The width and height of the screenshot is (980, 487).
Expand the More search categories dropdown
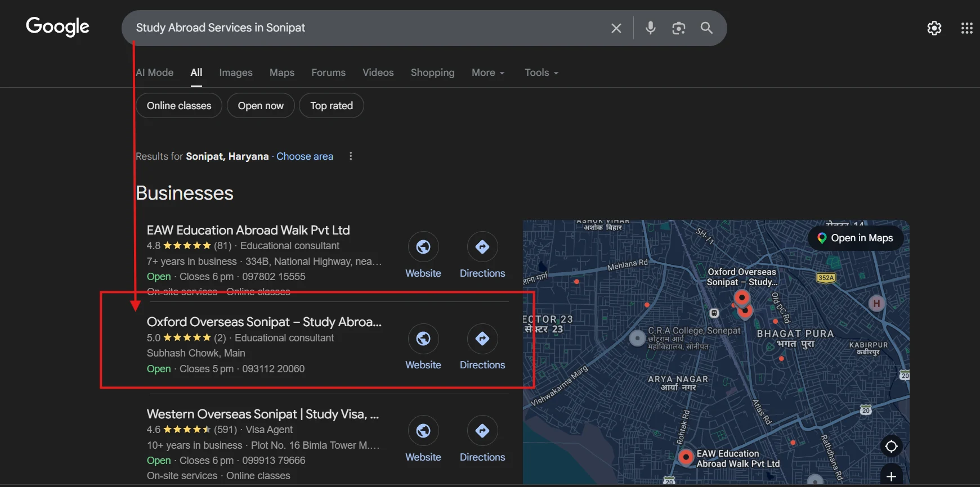pos(487,73)
